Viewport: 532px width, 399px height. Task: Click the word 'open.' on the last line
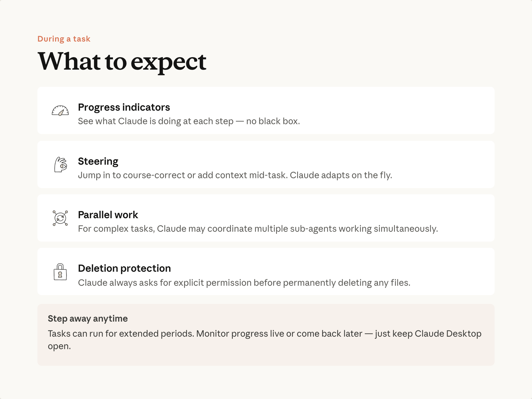[59, 346]
